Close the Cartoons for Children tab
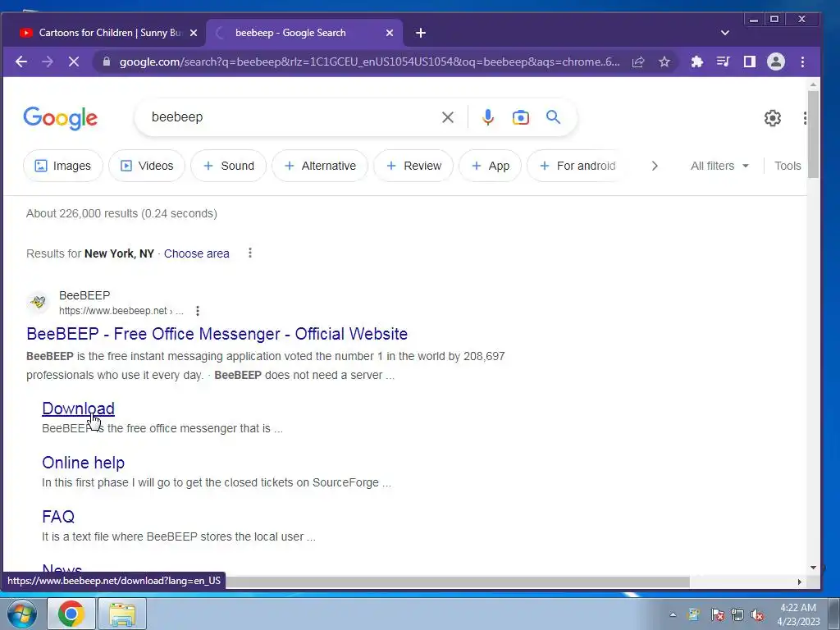 194,33
